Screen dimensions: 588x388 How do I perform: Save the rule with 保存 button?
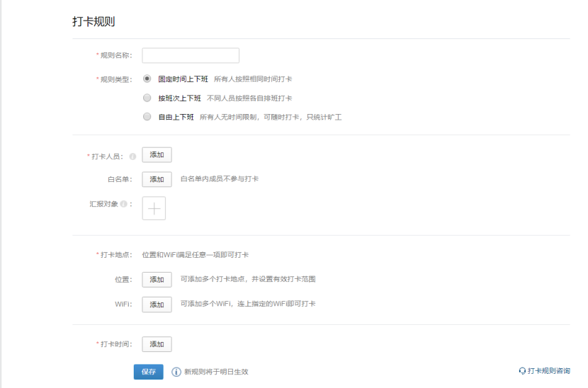click(149, 372)
